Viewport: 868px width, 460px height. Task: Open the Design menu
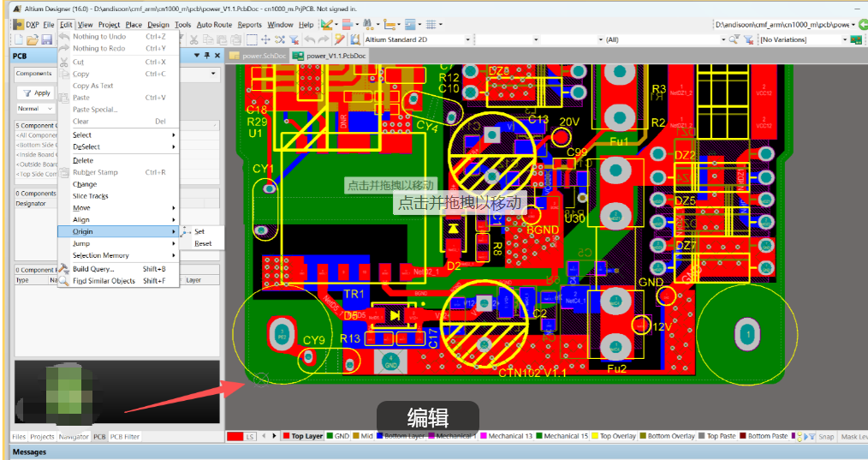(158, 24)
